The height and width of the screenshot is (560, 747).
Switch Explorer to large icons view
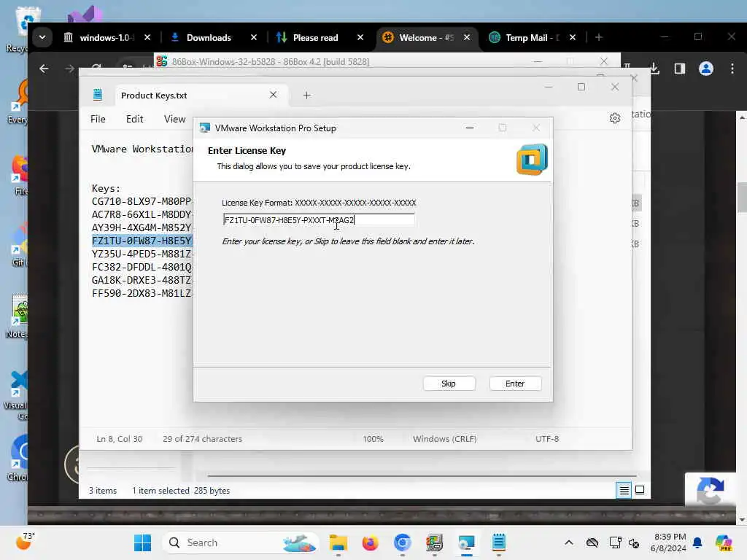[640, 490]
